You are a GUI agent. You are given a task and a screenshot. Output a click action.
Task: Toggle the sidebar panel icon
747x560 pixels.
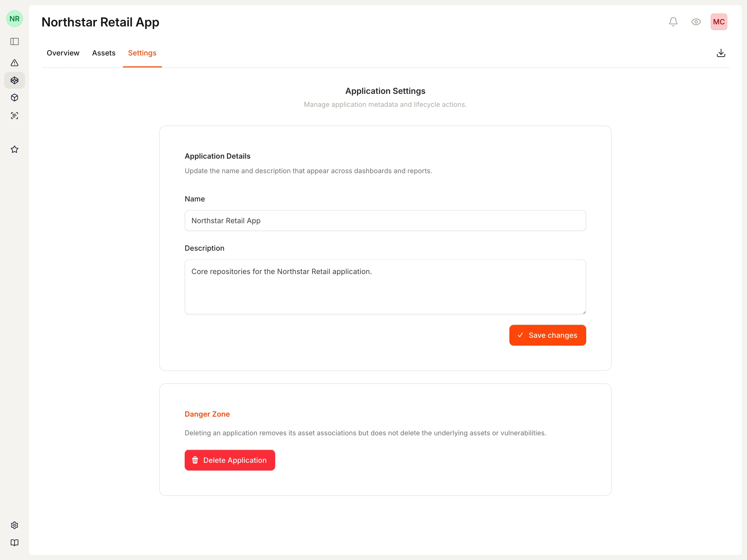[15, 41]
